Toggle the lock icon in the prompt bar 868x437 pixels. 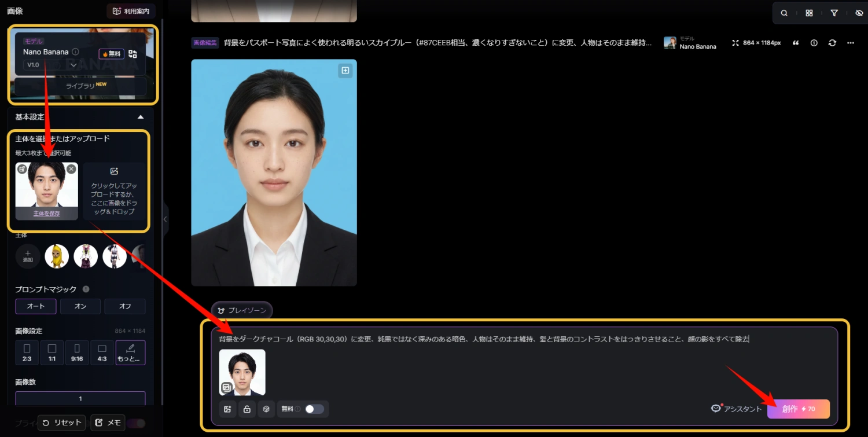pos(247,409)
